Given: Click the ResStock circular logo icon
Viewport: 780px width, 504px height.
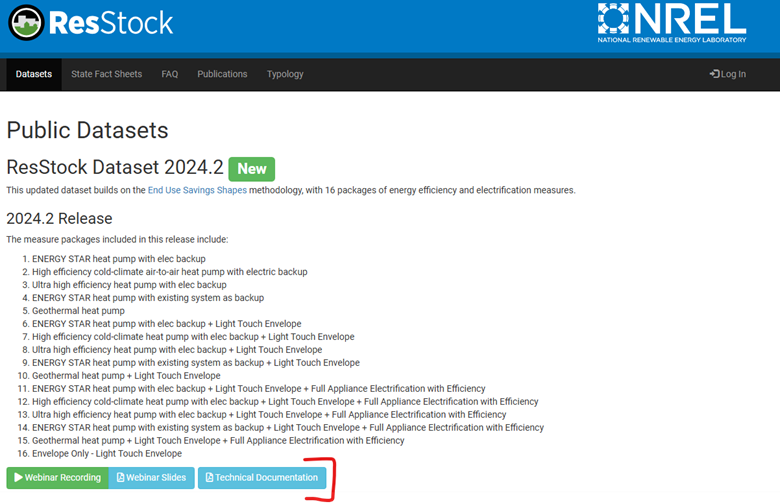Looking at the screenshot, I should pyautogui.click(x=25, y=23).
